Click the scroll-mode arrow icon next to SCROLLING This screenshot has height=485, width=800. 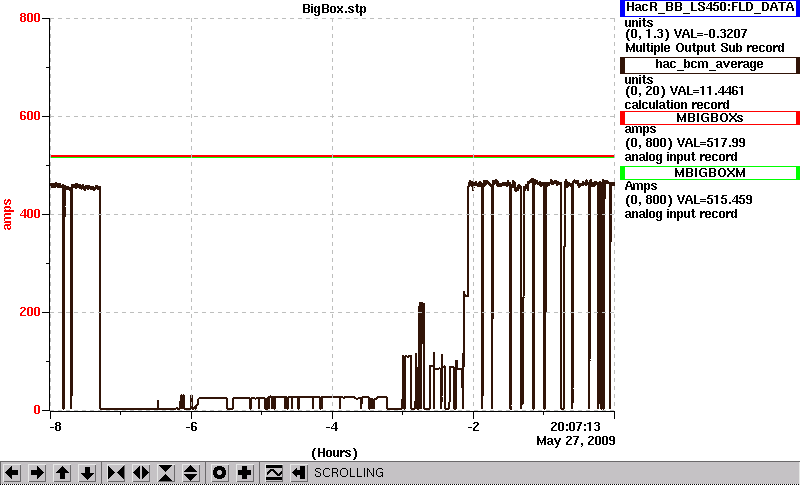click(x=299, y=473)
